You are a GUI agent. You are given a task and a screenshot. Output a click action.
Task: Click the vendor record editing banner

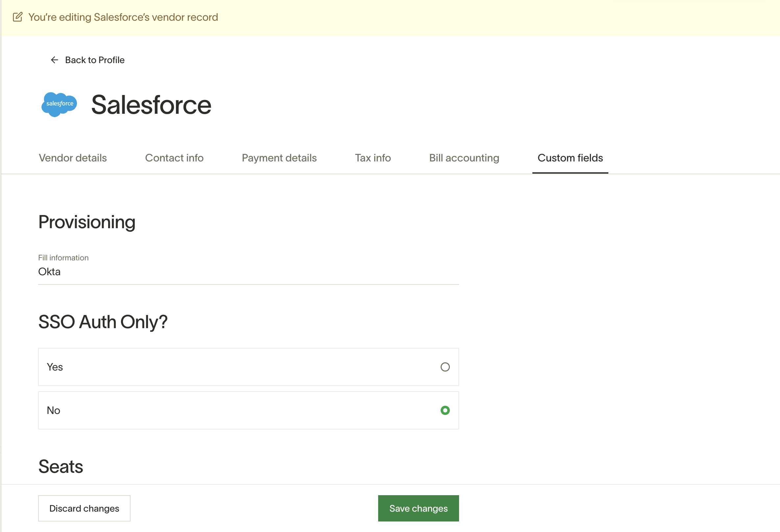click(x=123, y=17)
